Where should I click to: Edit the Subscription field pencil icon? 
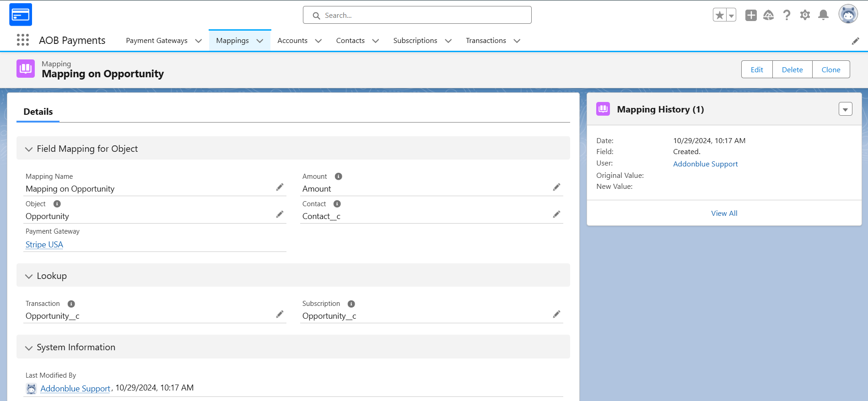(556, 314)
